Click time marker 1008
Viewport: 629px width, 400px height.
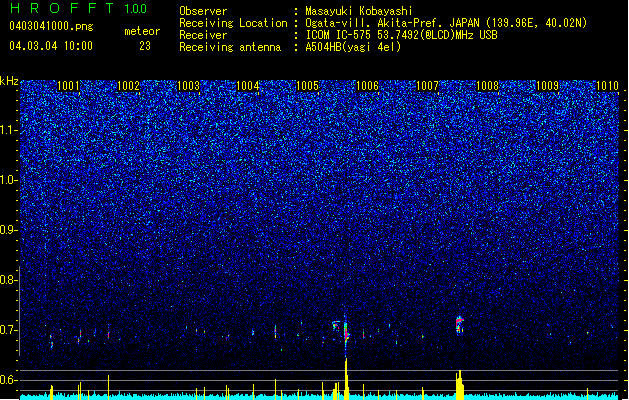coord(487,86)
